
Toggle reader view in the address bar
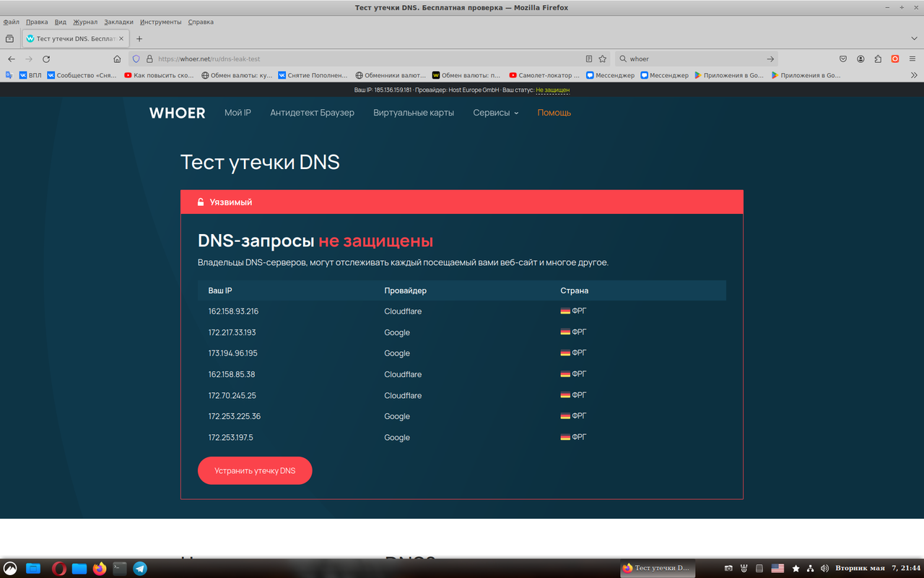point(589,59)
